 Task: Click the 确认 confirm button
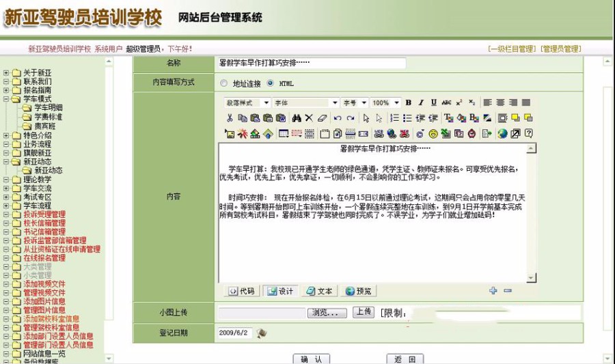coord(312,359)
